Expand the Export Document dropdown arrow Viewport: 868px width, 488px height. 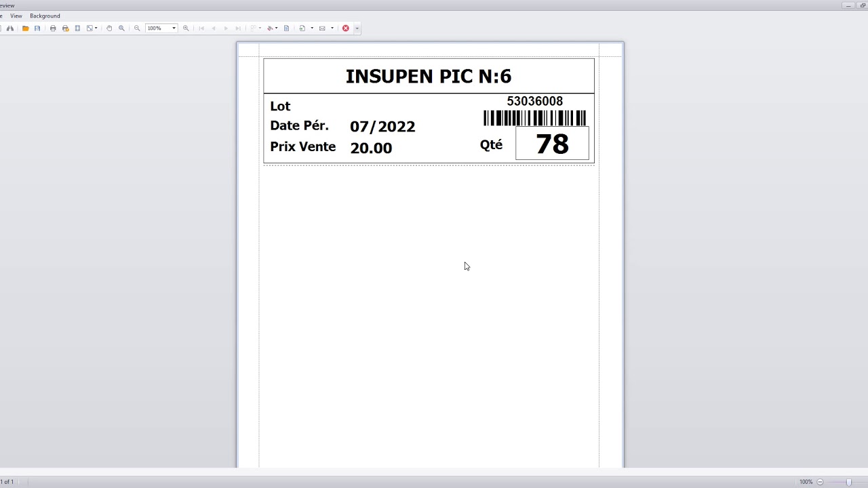pos(312,28)
